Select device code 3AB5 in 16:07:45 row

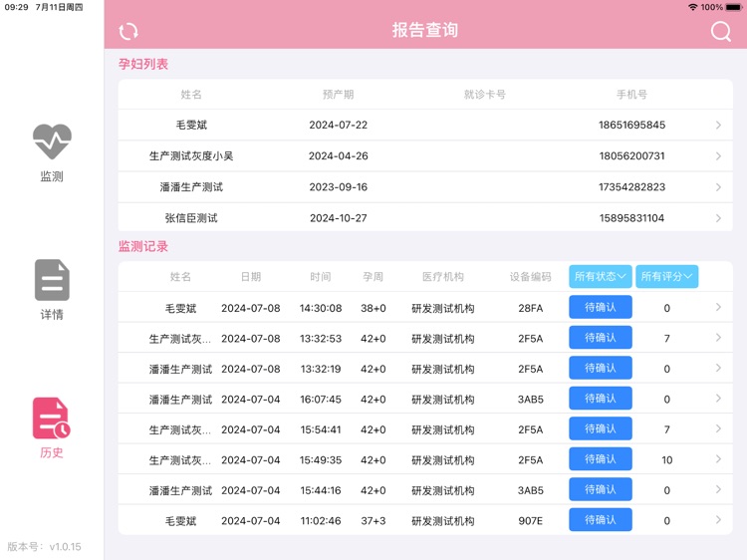pos(530,400)
